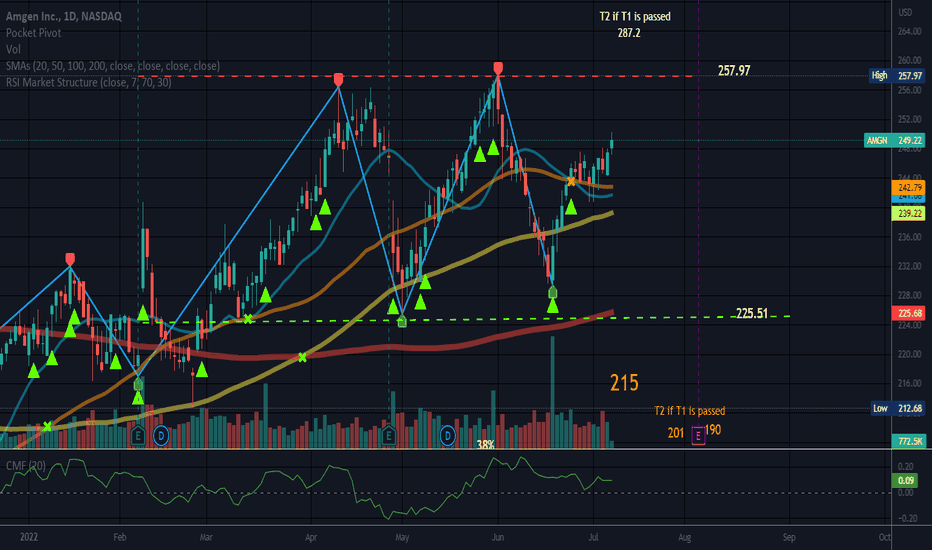Image resolution: width=932 pixels, height=550 pixels.
Task: Click the Low 212.68 price label
Action: pyautogui.click(x=898, y=408)
